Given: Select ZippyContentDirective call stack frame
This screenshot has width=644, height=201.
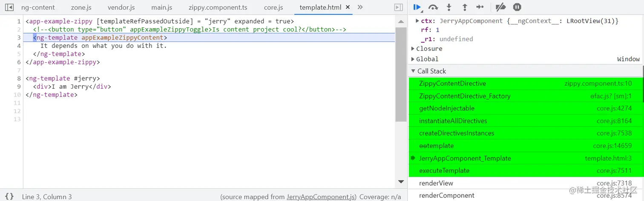Looking at the screenshot, I should click(526, 84).
